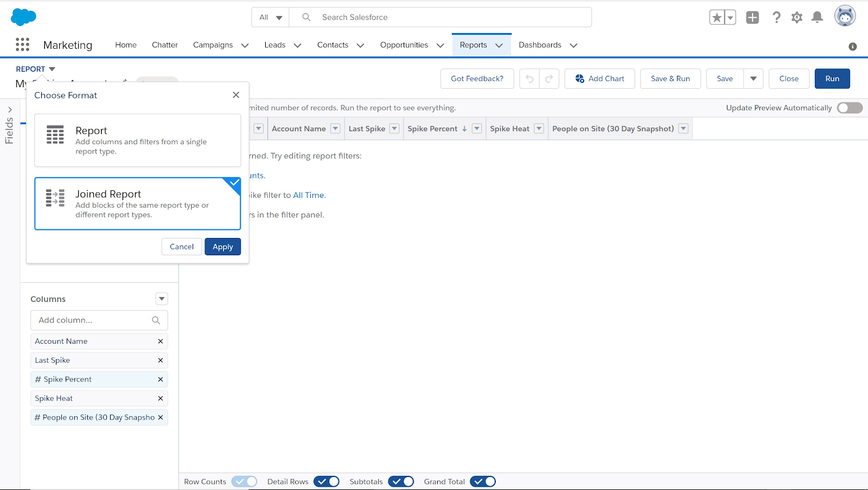This screenshot has width=868, height=490.
Task: Cancel the format selection
Action: [182, 247]
